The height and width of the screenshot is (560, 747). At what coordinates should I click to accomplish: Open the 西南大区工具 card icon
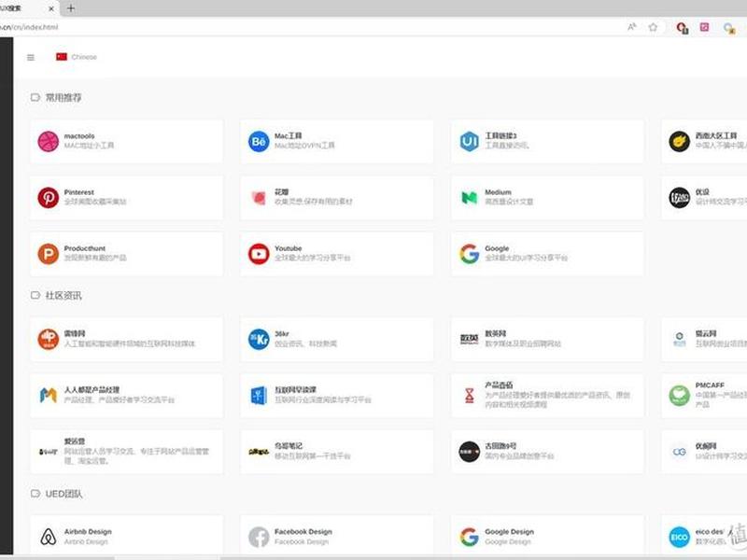(680, 142)
